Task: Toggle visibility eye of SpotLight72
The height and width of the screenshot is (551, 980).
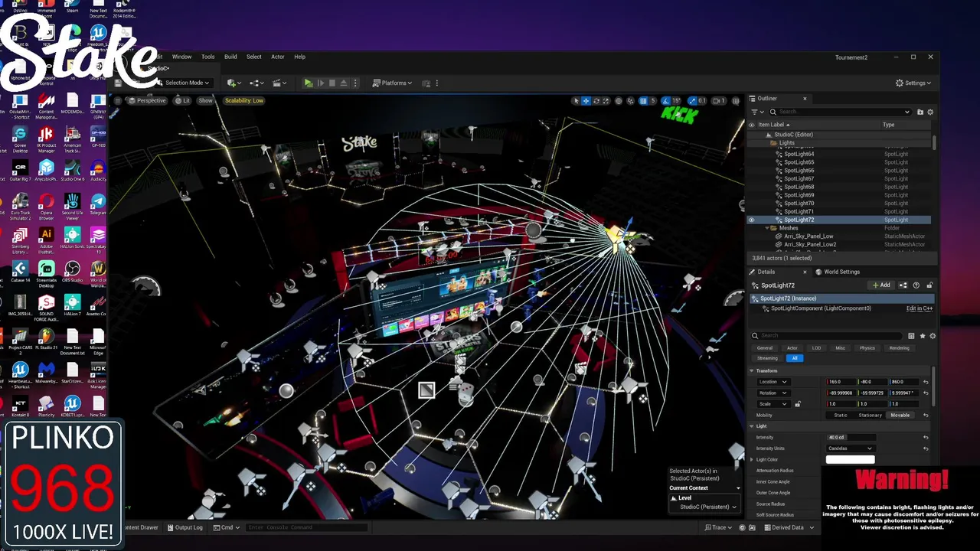Action: pyautogui.click(x=751, y=220)
